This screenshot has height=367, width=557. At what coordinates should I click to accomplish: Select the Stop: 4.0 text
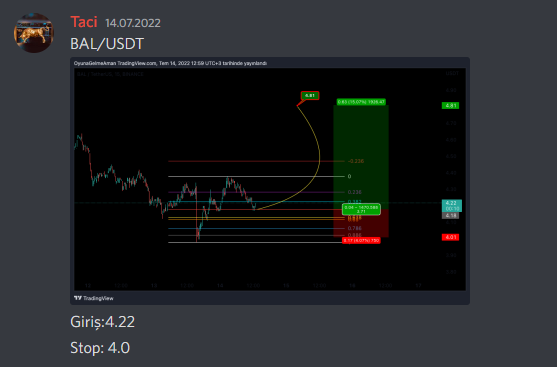[100, 347]
